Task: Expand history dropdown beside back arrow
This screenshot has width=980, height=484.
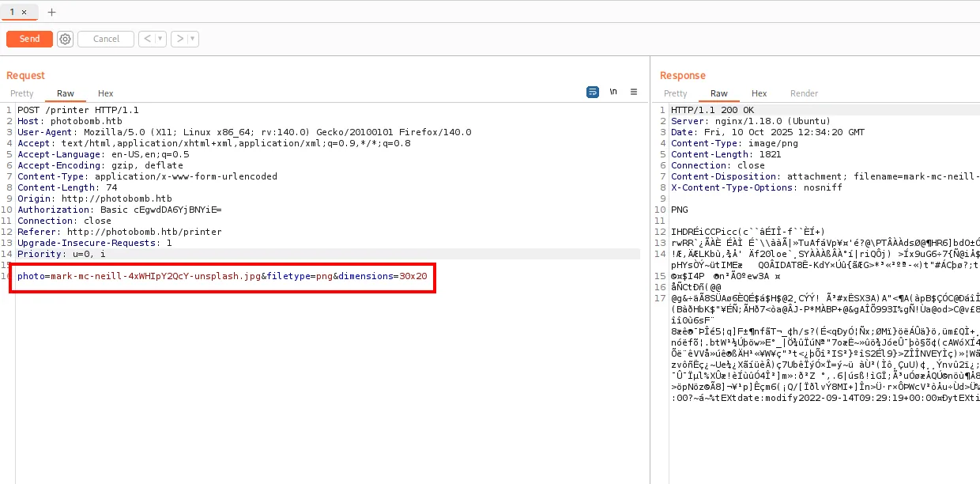Action: (160, 39)
